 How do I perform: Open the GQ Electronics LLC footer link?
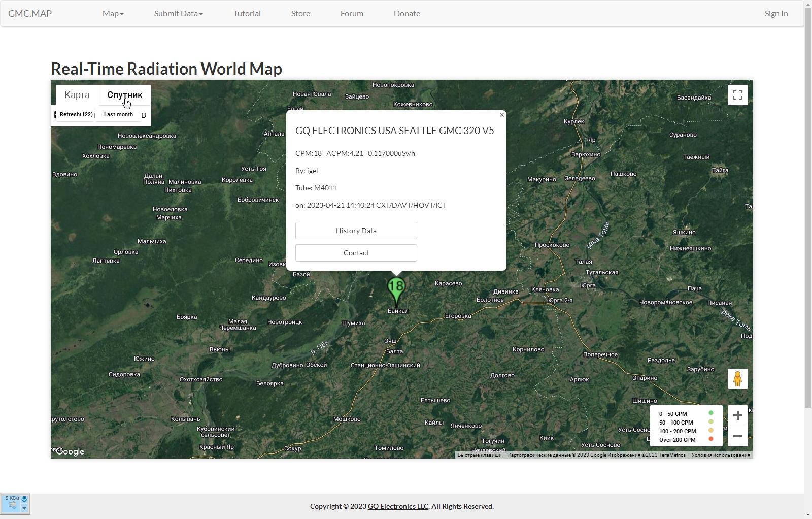[x=398, y=506]
